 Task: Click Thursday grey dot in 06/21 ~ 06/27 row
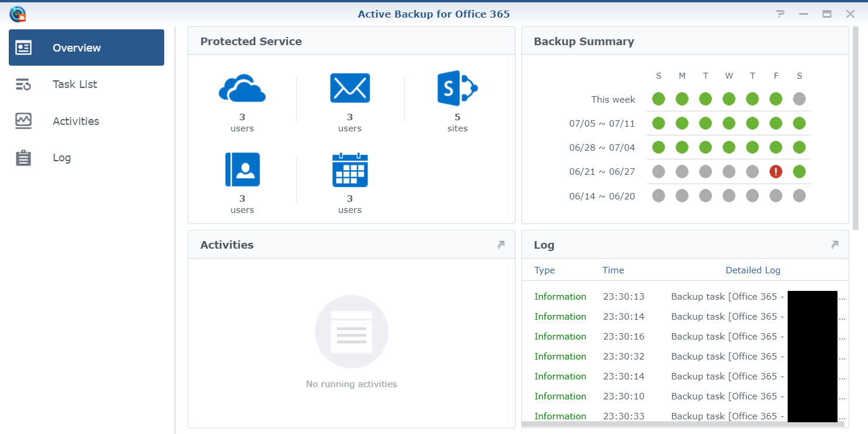click(752, 171)
